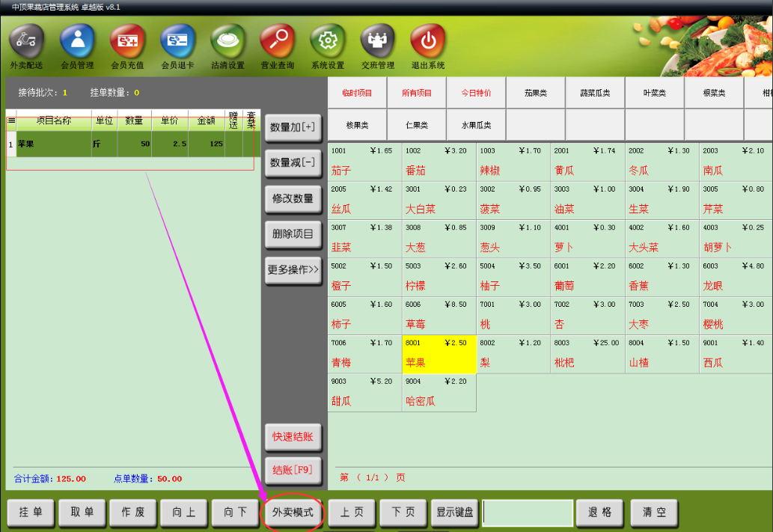Add product 黄瓜 2001
The height and width of the screenshot is (532, 773).
(x=587, y=162)
